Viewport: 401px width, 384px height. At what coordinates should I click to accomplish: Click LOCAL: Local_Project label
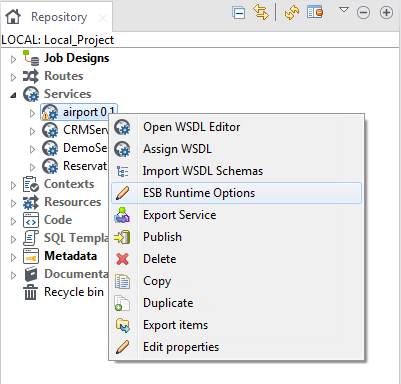click(58, 40)
